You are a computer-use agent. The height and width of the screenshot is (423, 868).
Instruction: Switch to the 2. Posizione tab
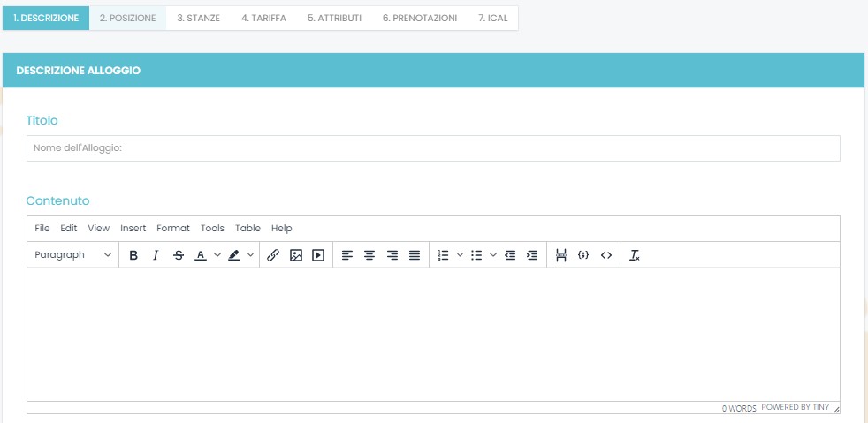click(x=127, y=18)
